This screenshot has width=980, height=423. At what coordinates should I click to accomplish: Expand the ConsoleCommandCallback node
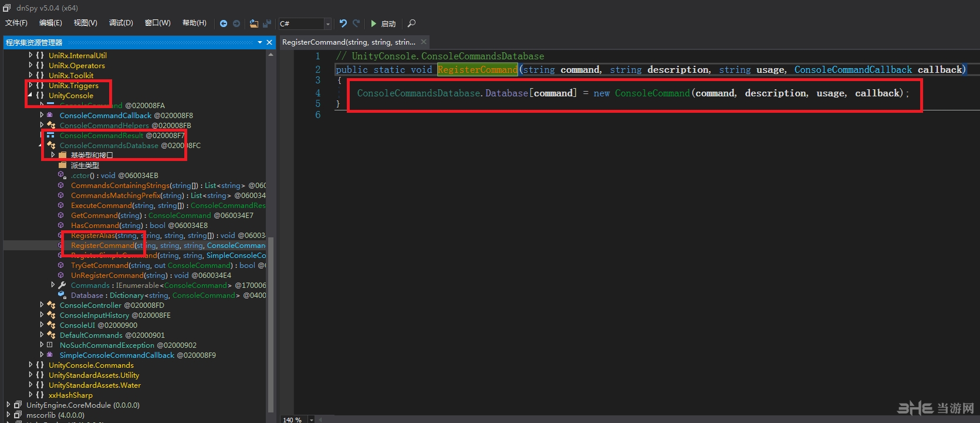pyautogui.click(x=42, y=115)
